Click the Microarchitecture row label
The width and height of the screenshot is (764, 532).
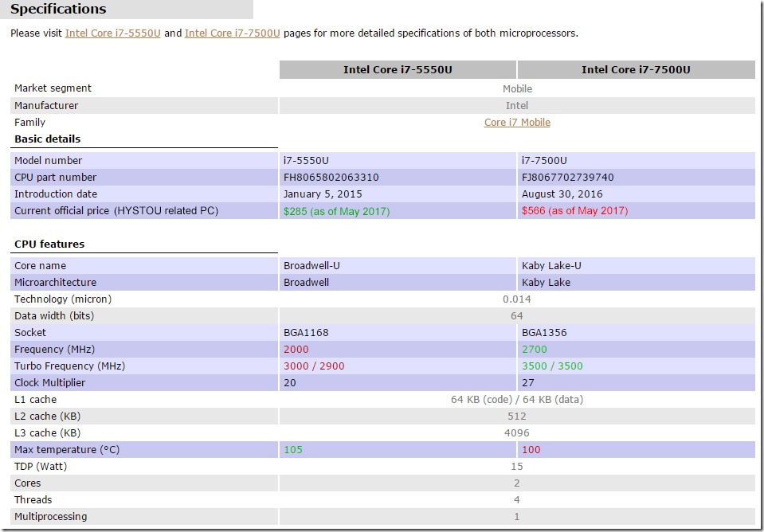pyautogui.click(x=55, y=282)
